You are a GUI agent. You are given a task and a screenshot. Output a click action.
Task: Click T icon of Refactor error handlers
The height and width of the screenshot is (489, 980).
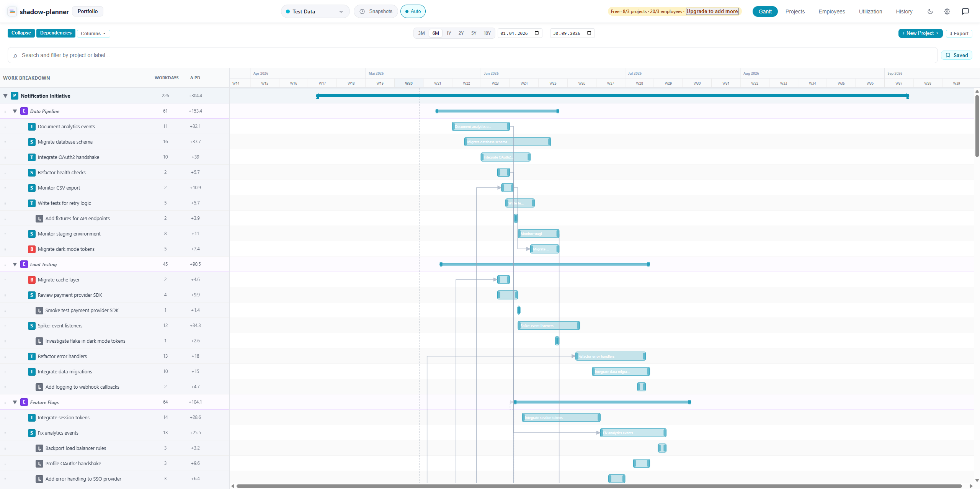[x=32, y=356]
